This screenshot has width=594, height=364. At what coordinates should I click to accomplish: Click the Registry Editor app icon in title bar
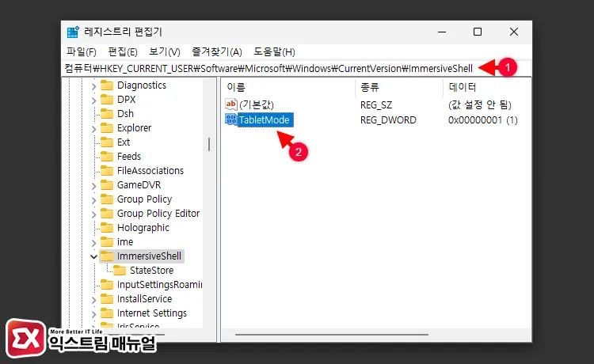pyautogui.click(x=73, y=32)
